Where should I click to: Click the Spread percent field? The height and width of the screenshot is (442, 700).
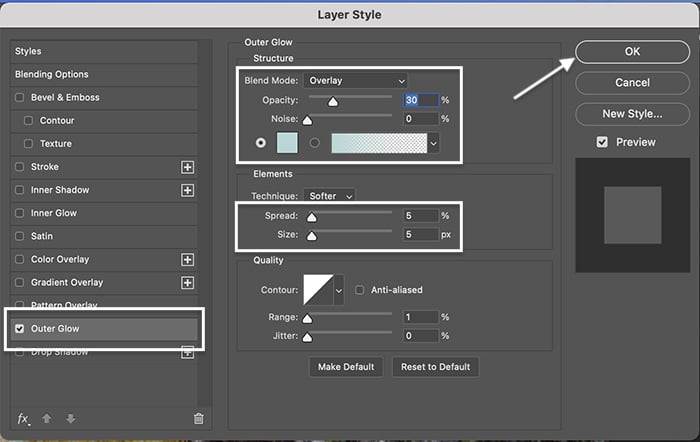pyautogui.click(x=421, y=216)
